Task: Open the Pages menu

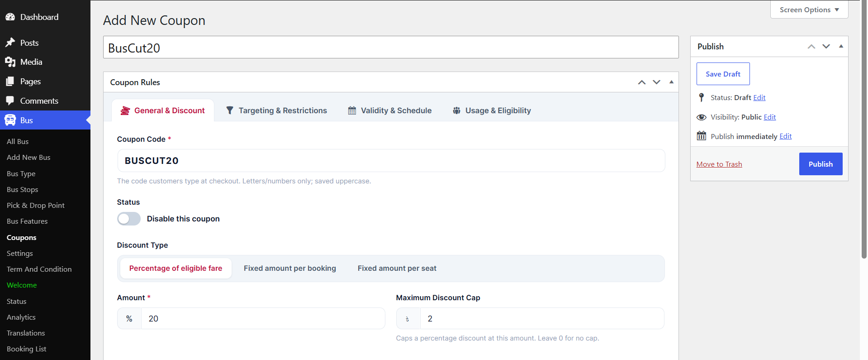Action: (x=45, y=82)
